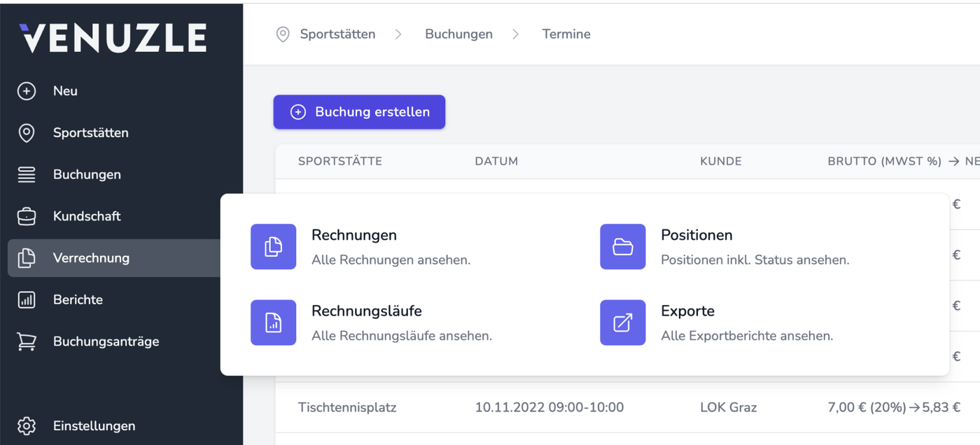This screenshot has width=980, height=445.
Task: Open the Rechnungen invoices icon tile
Action: pyautogui.click(x=273, y=246)
